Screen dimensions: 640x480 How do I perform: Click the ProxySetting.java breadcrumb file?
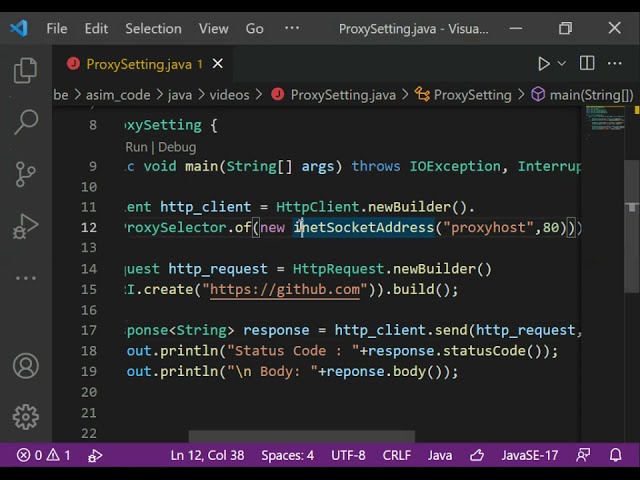(334, 95)
